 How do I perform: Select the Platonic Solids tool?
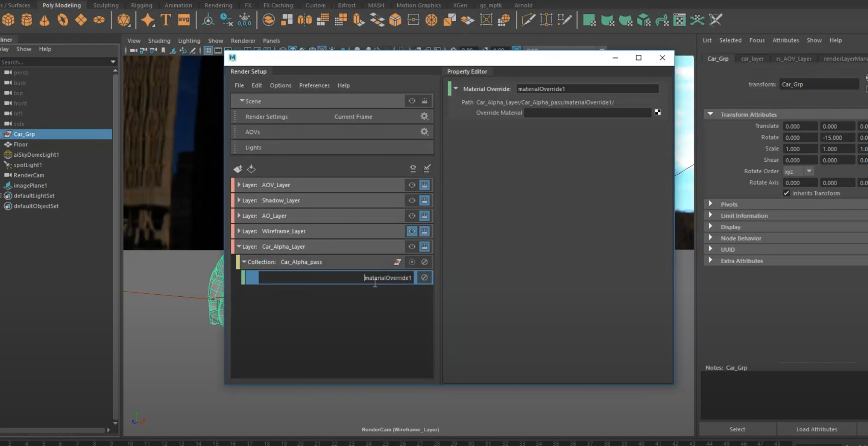(124, 19)
